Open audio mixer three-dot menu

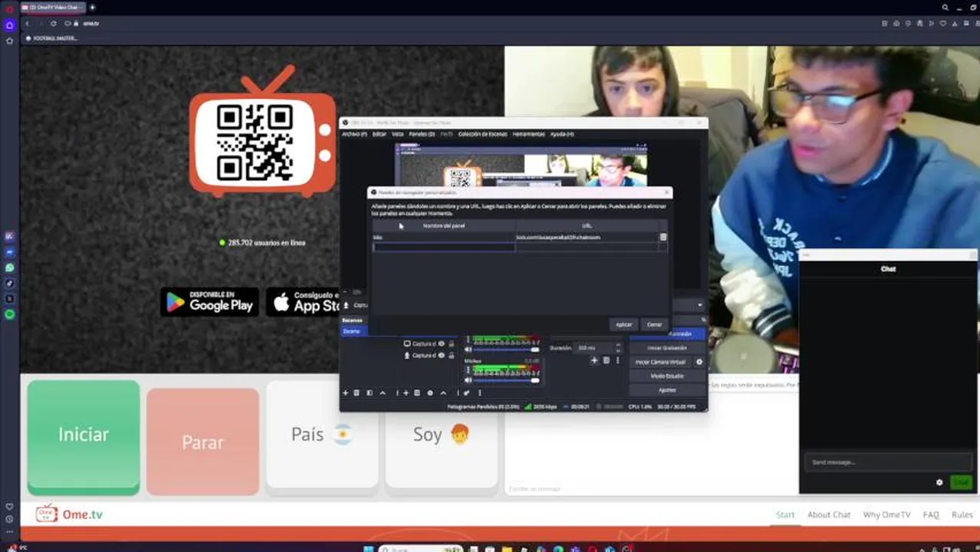coord(480,393)
